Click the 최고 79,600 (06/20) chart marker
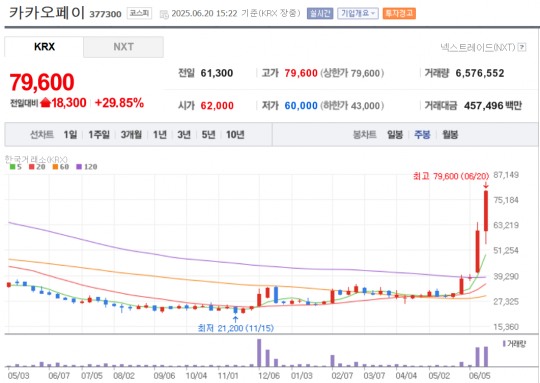This screenshot has width=540, height=383. point(451,176)
